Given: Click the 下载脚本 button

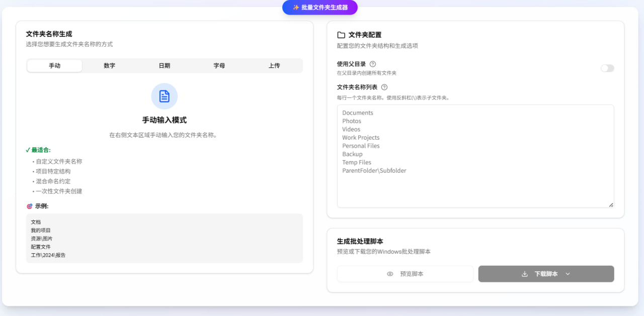Looking at the screenshot, I should click(x=546, y=274).
